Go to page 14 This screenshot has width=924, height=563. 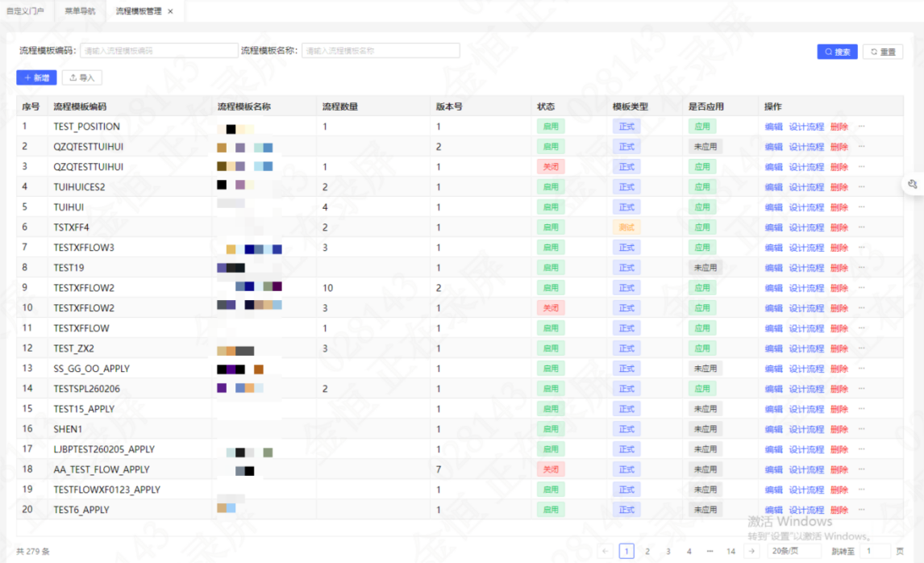click(x=730, y=551)
